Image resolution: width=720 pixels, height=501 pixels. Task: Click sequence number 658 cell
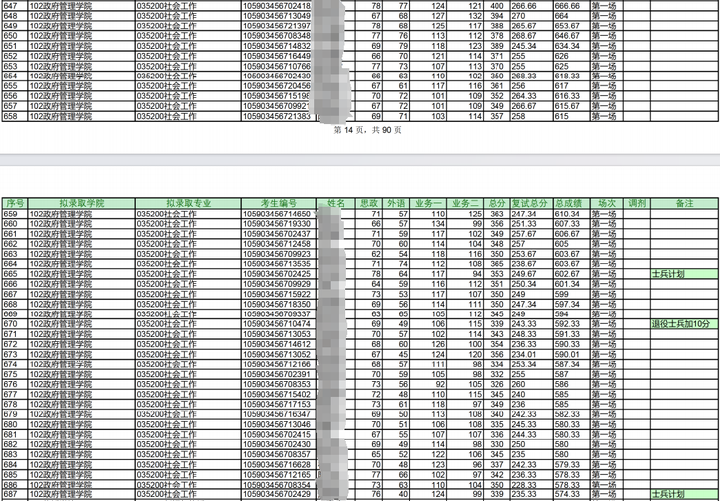[15, 117]
